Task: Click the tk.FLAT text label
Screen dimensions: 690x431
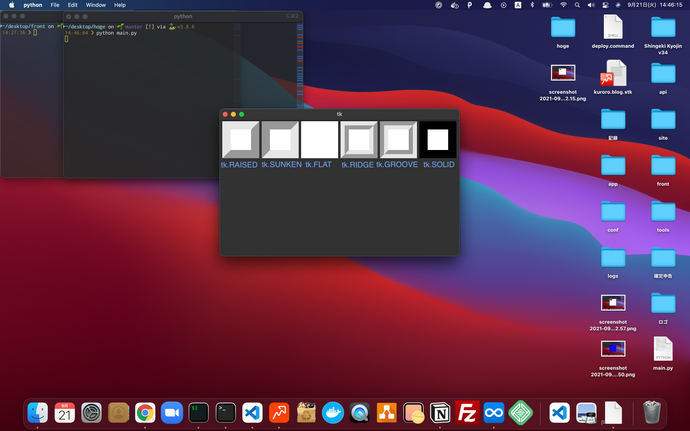Action: [x=319, y=165]
